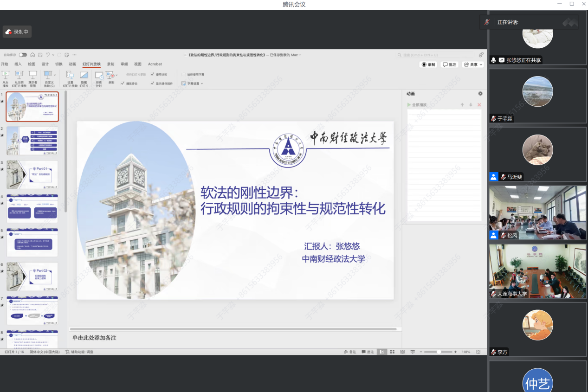Click the 批注 button near share

pyautogui.click(x=449, y=64)
